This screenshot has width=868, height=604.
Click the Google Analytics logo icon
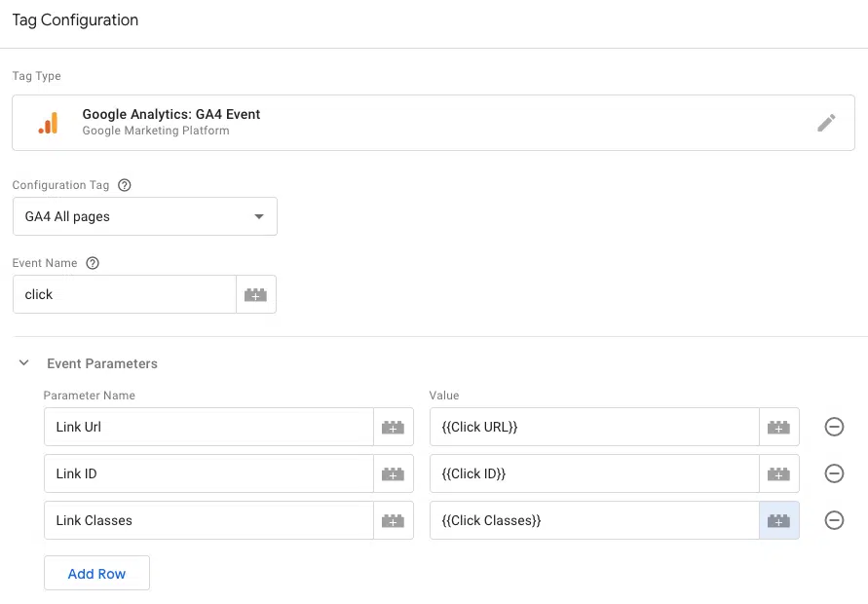pyautogui.click(x=48, y=123)
